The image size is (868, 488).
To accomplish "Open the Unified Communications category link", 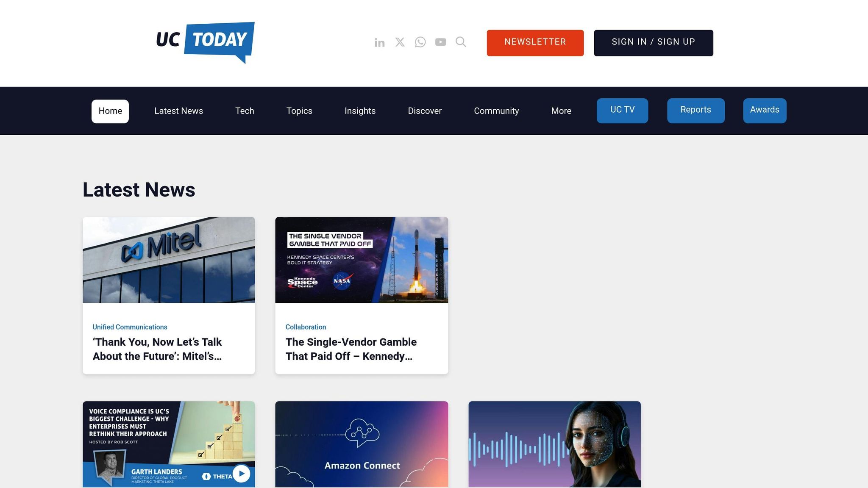I will [x=130, y=327].
